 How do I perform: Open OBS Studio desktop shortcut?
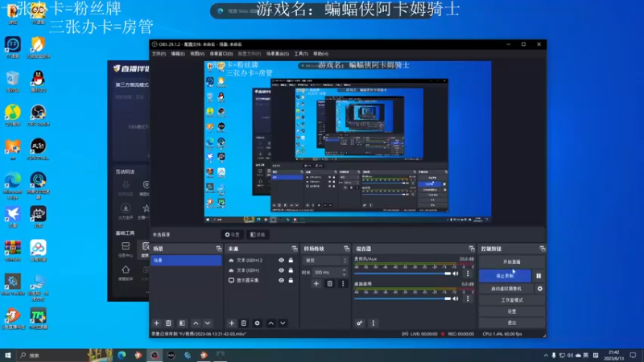[x=38, y=115]
